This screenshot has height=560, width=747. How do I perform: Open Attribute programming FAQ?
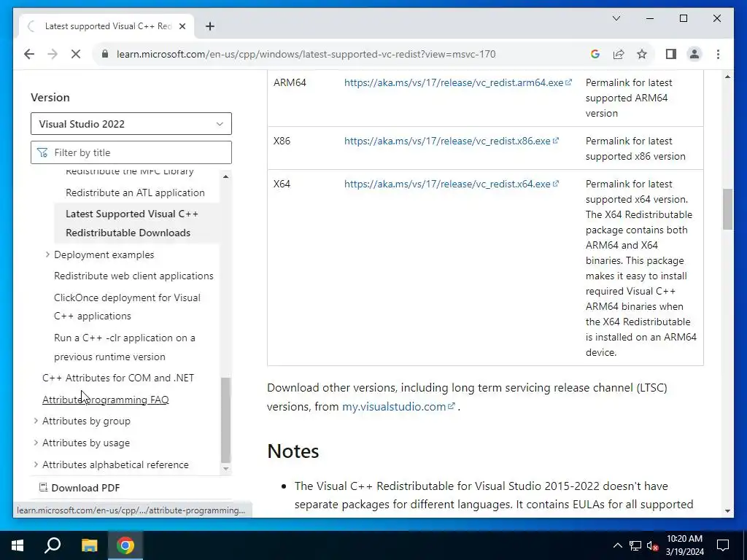click(106, 400)
